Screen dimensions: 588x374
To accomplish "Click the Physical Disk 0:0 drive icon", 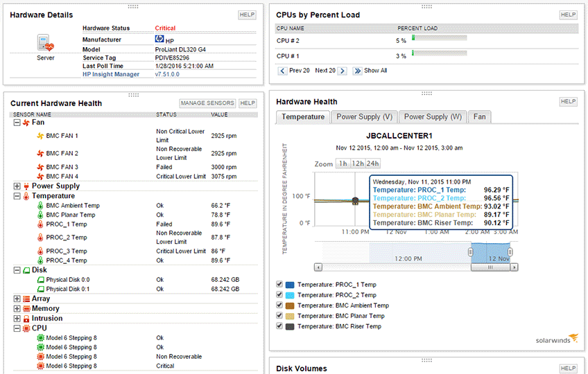I will tap(40, 280).
